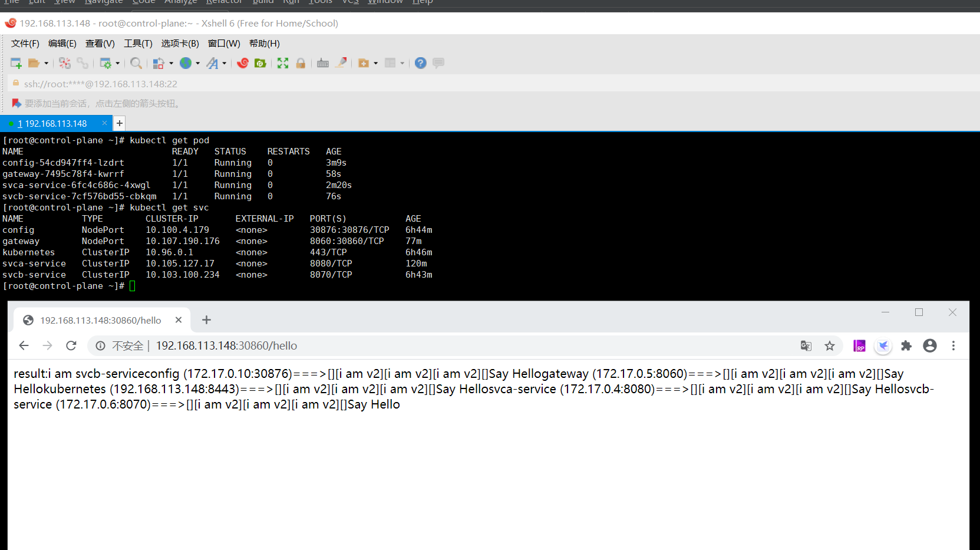Open a new browser tab
Screen dimensions: 980x550
[x=206, y=320]
